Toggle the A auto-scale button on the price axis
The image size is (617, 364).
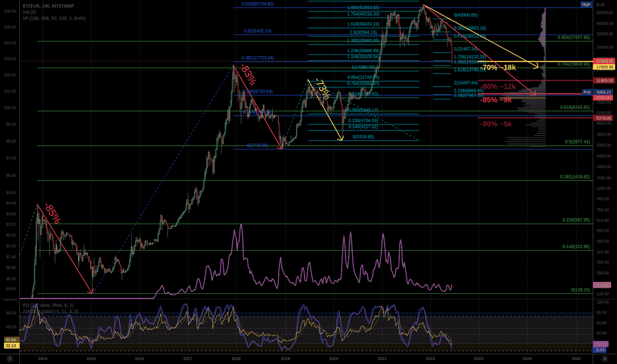pos(605,359)
